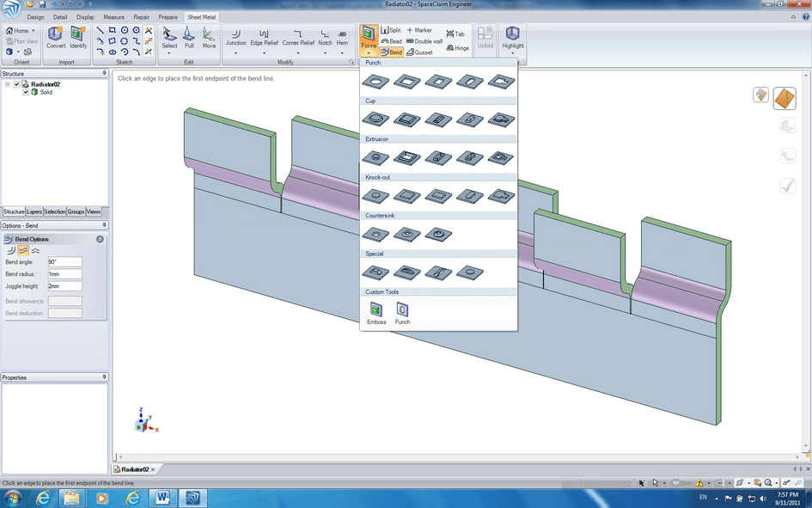Select the Pull tool
The image size is (812, 508).
point(189,38)
